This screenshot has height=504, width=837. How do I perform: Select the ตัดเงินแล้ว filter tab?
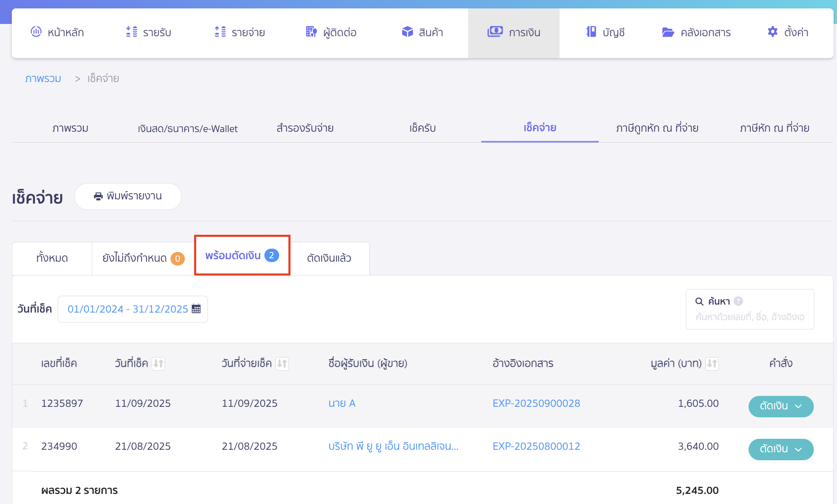click(x=329, y=258)
